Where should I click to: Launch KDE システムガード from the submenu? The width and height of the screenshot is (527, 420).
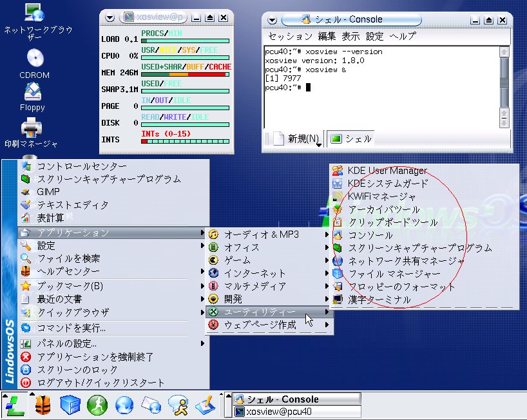click(x=424, y=184)
